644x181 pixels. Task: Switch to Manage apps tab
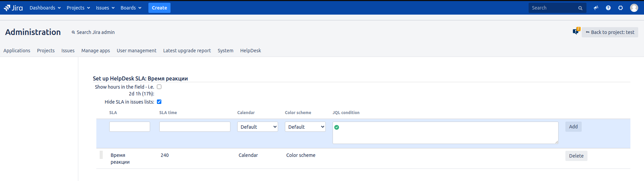point(96,51)
